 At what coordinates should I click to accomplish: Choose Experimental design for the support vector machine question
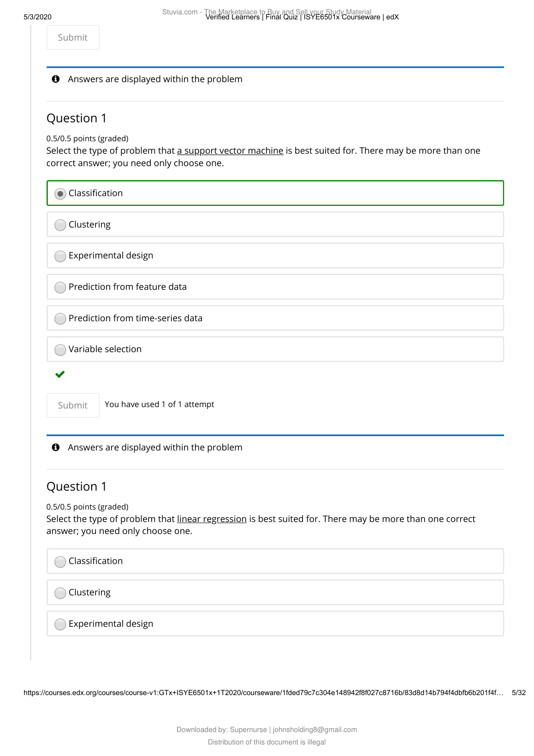click(60, 256)
